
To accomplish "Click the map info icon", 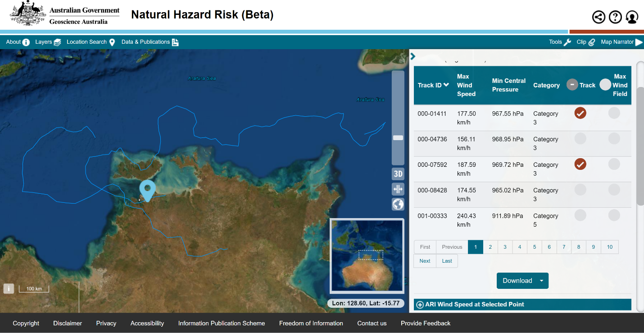I will click(x=9, y=288).
